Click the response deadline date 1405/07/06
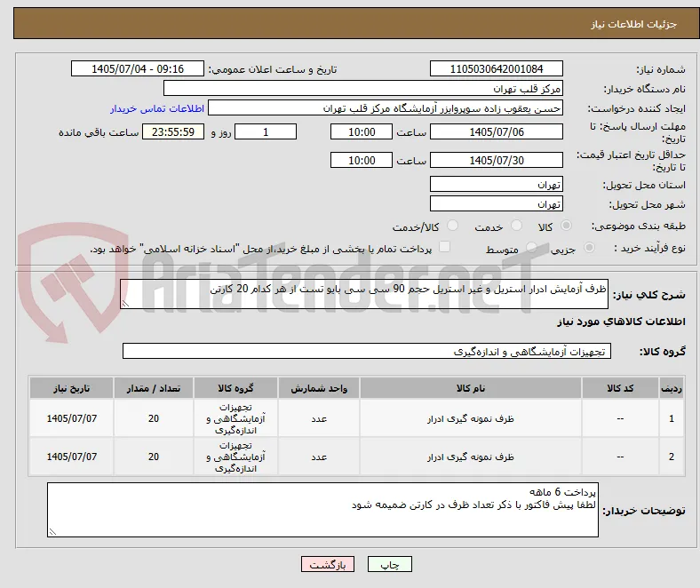The height and width of the screenshot is (588, 700). pyautogui.click(x=496, y=131)
